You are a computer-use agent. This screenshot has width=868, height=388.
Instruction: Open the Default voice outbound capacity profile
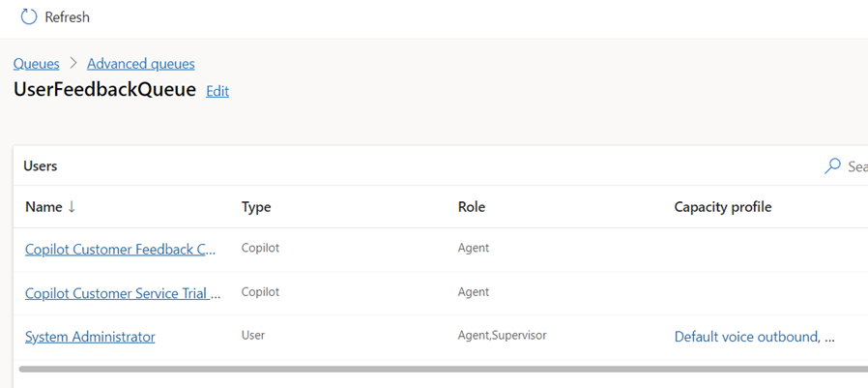pyautogui.click(x=754, y=337)
